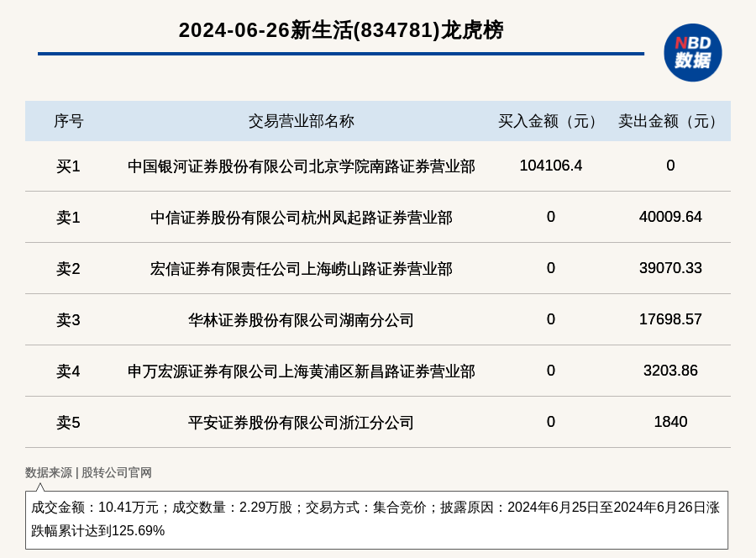Select 华林证券股份有限公司湖南分公司
The image size is (756, 558).
coord(302,319)
